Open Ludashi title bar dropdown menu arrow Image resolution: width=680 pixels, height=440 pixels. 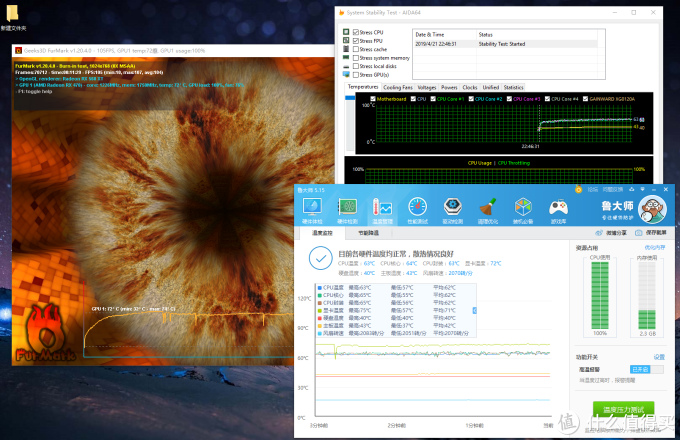coord(642,189)
